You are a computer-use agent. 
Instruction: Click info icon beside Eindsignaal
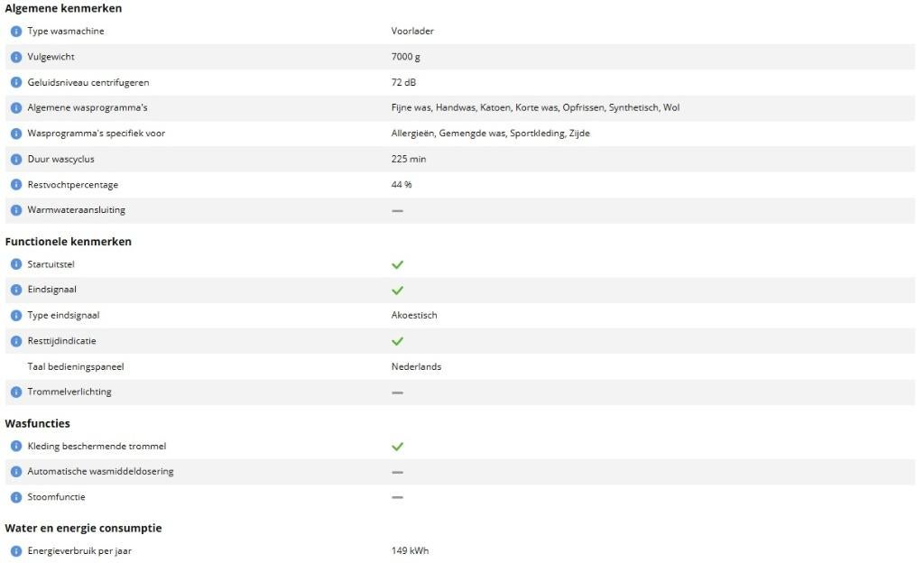click(16, 290)
